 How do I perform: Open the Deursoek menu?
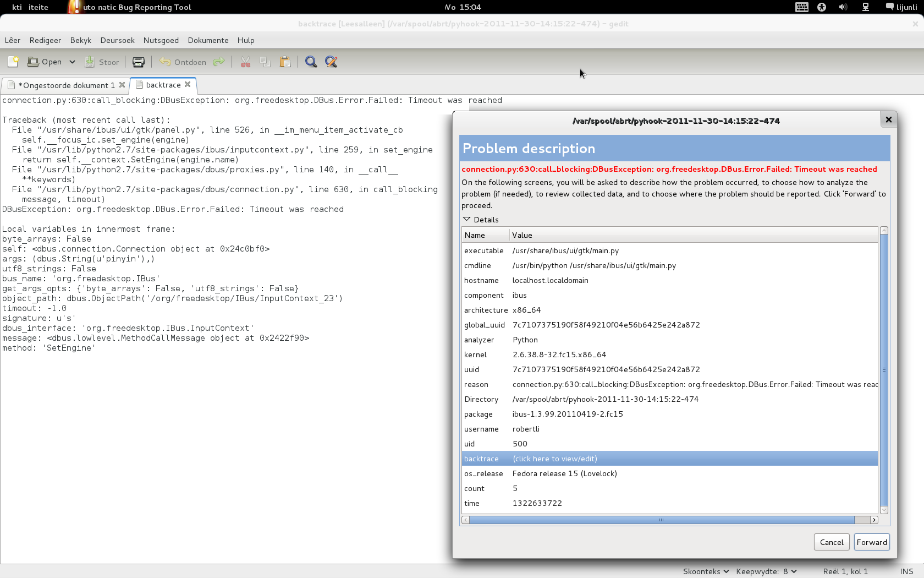coord(117,40)
